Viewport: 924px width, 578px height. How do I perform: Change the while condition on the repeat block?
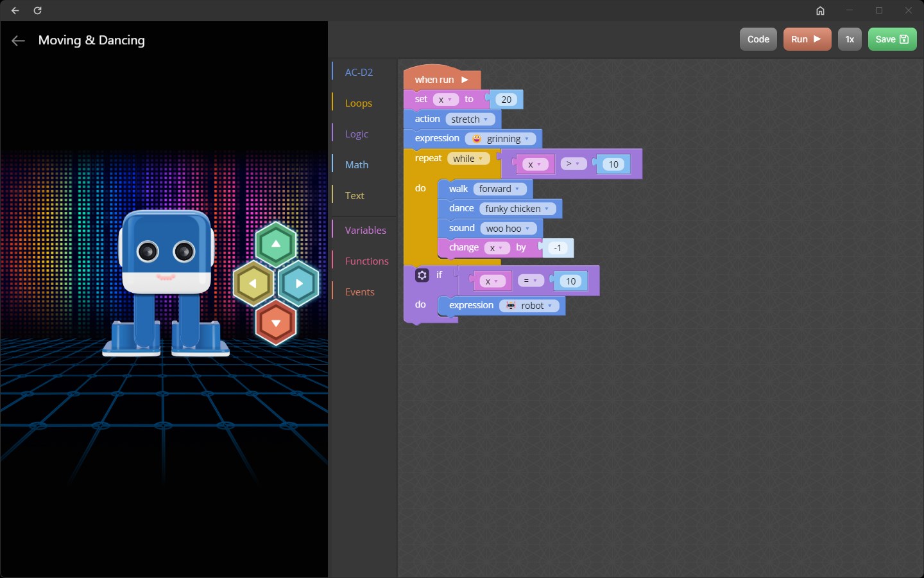click(x=469, y=158)
